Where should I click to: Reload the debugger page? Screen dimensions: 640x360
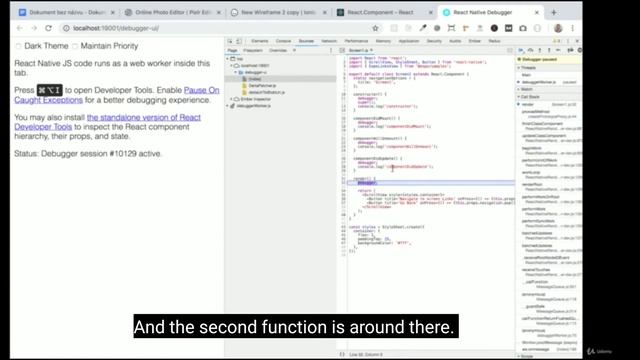point(49,28)
